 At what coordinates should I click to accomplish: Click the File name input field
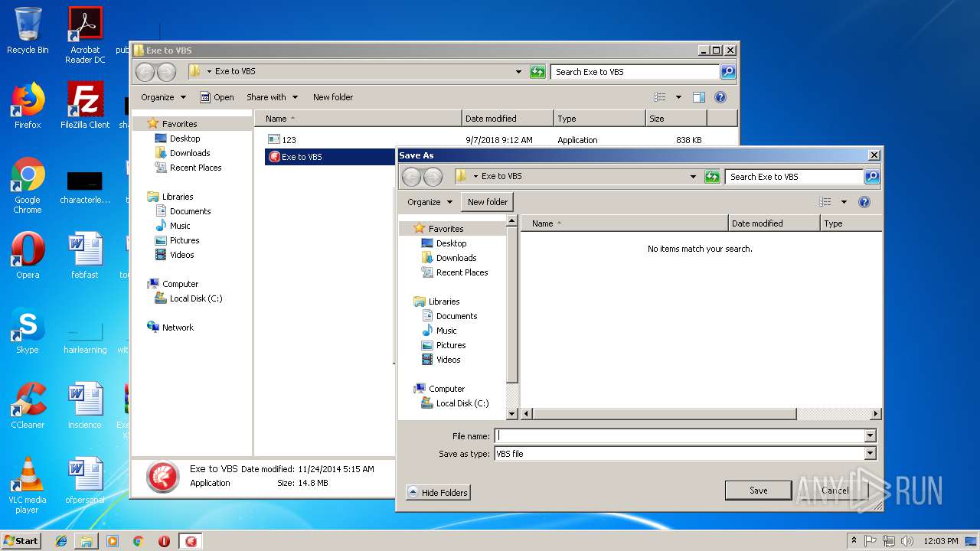click(x=679, y=436)
